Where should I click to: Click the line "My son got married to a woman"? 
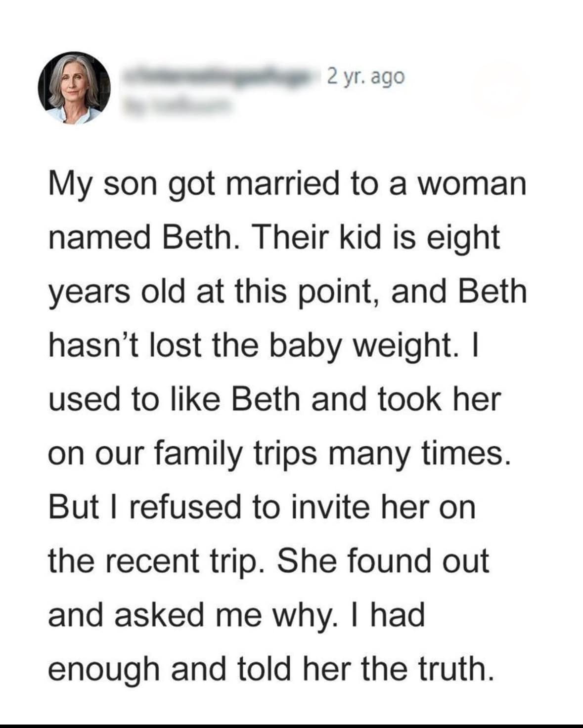point(287,184)
